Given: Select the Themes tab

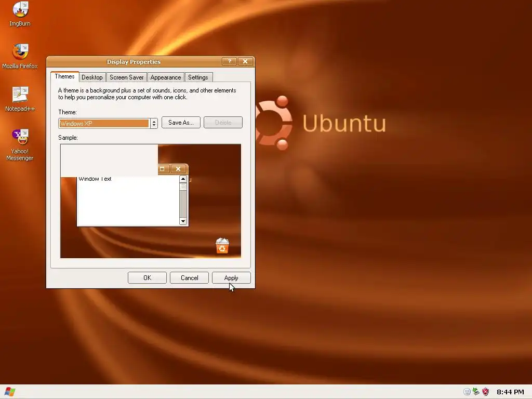Looking at the screenshot, I should 64,76.
